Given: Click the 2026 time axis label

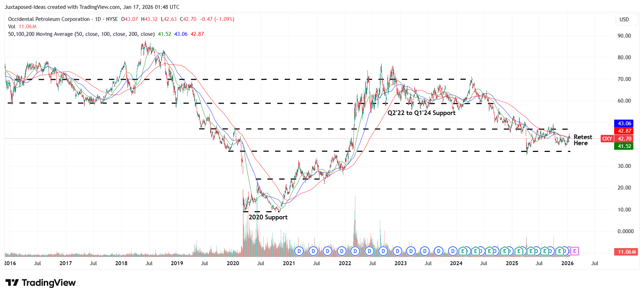Looking at the screenshot, I should [x=568, y=263].
